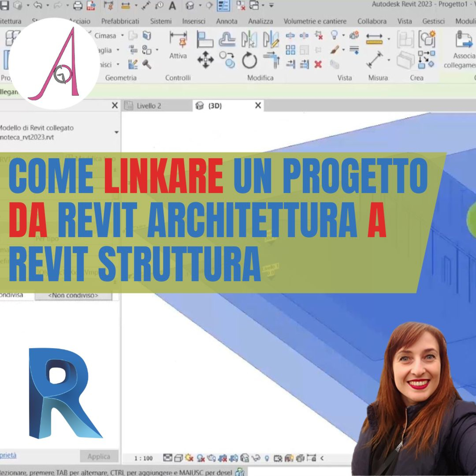Open the Inserisci ribbon tab

[194, 21]
